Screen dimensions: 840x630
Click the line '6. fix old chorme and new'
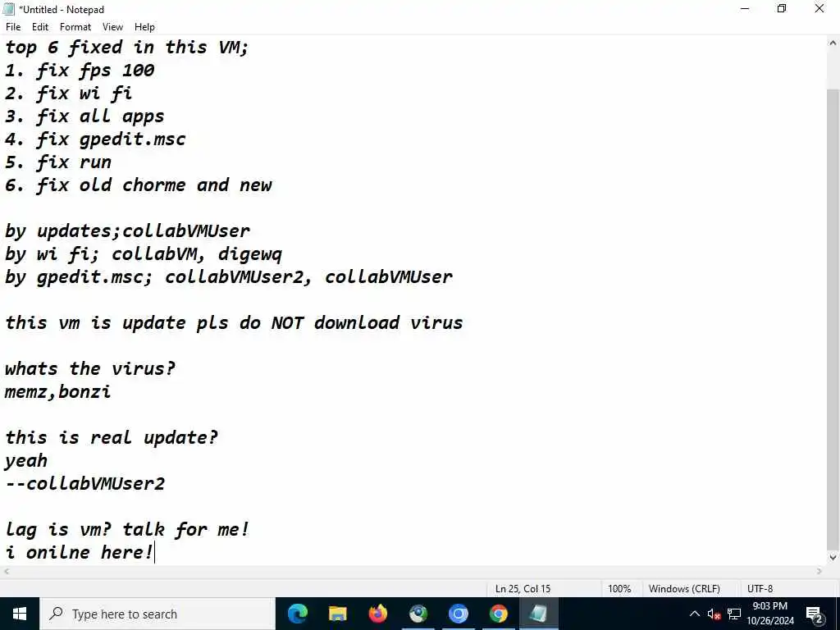coord(138,185)
